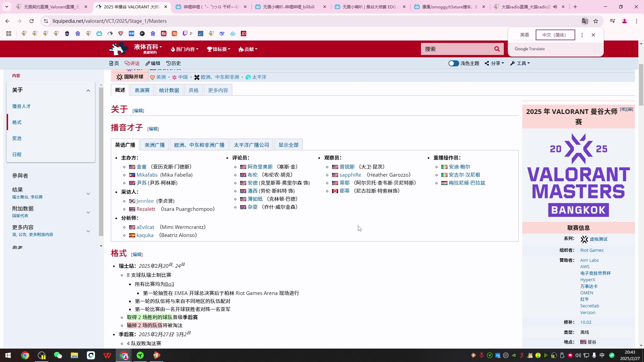Switch to the 无畏契约直播 browser tab
Image resolution: width=644 pixels, height=362 pixels.
pyautogui.click(x=52, y=7)
